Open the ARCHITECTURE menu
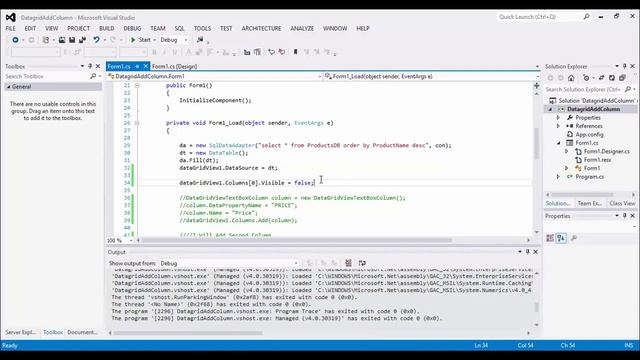640x360 pixels. 261,29
